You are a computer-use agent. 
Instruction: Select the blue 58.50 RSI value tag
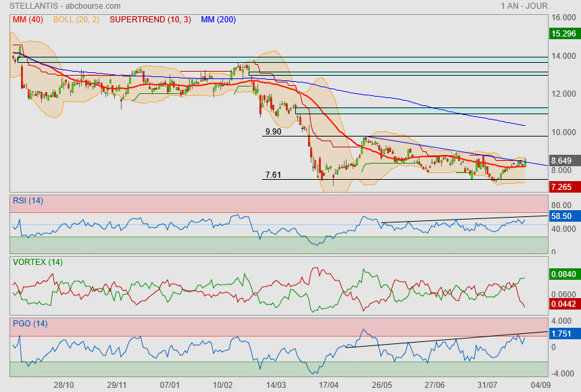[x=563, y=215]
